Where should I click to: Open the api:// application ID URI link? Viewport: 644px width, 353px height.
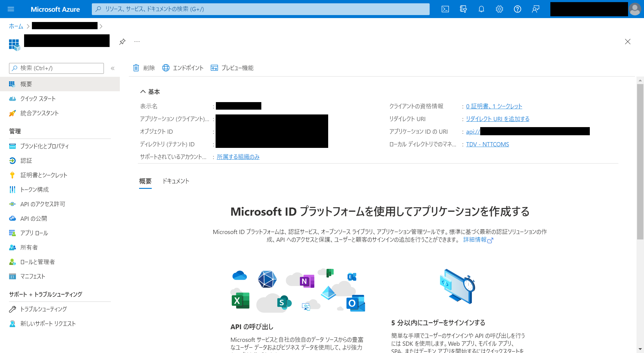pos(473,131)
